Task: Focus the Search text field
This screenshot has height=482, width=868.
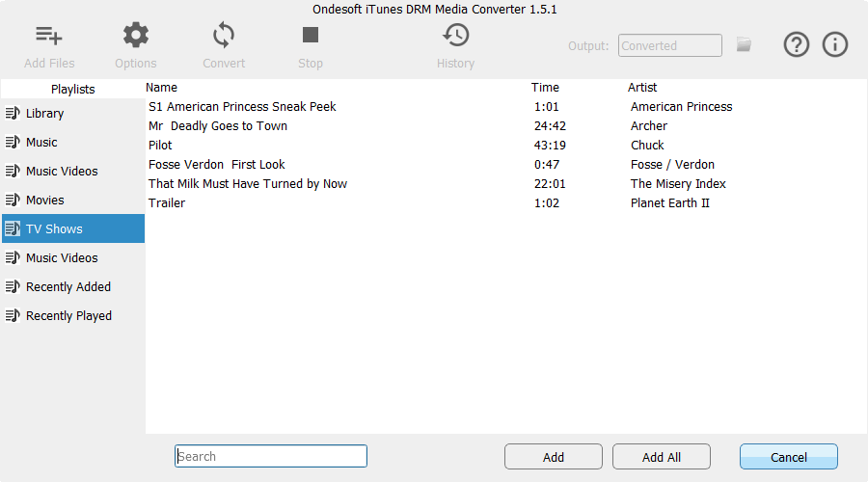Action: click(x=271, y=456)
